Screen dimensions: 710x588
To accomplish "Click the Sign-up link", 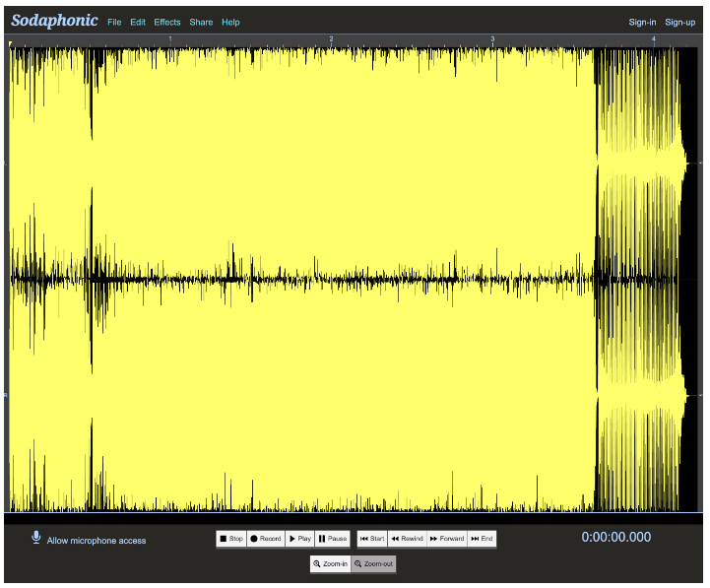I will click(x=679, y=22).
